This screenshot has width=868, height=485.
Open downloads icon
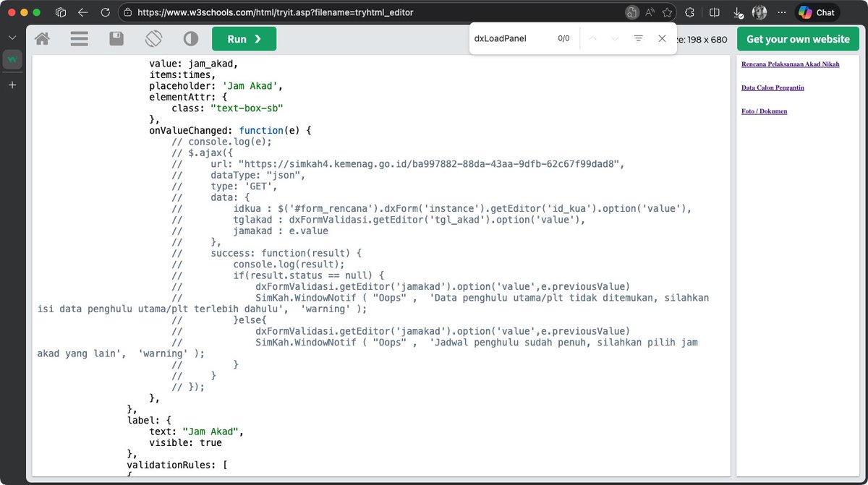point(738,12)
